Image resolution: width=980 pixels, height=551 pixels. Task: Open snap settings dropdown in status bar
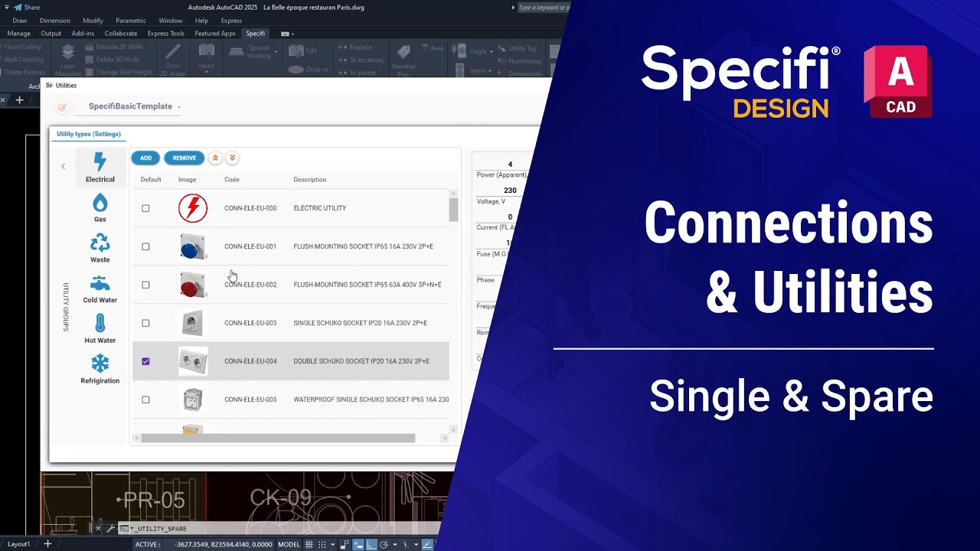(x=333, y=544)
